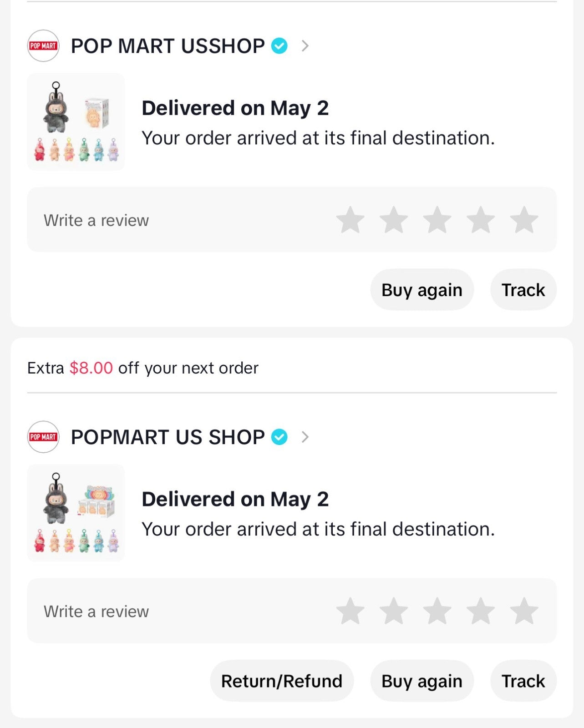Tap the POPMART US SHOP logo icon
The height and width of the screenshot is (728, 584).
pyautogui.click(x=43, y=437)
